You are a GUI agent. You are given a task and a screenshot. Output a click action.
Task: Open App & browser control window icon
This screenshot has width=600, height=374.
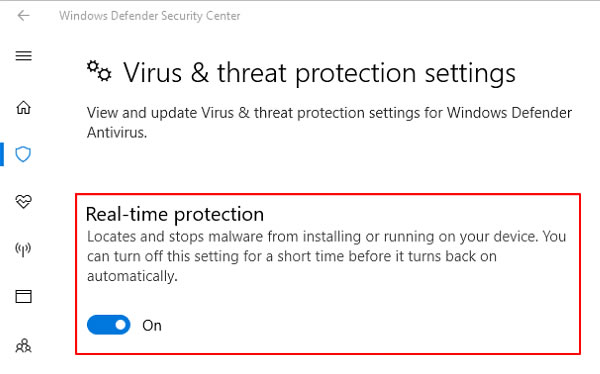(x=23, y=297)
